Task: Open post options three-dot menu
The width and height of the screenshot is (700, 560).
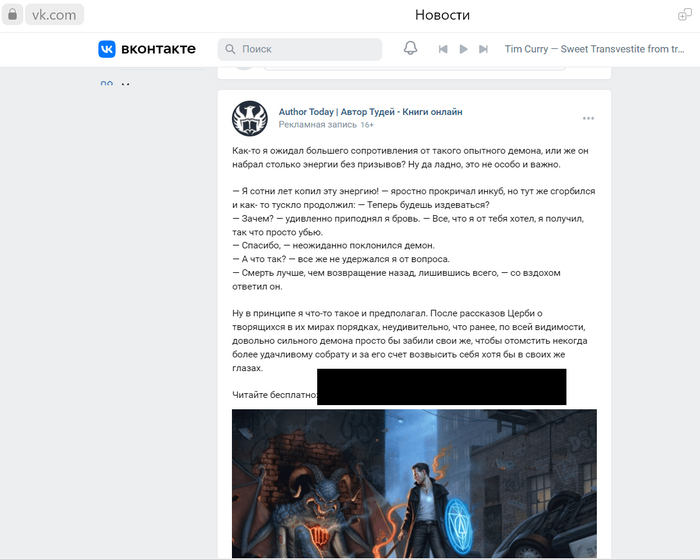Action: point(588,118)
